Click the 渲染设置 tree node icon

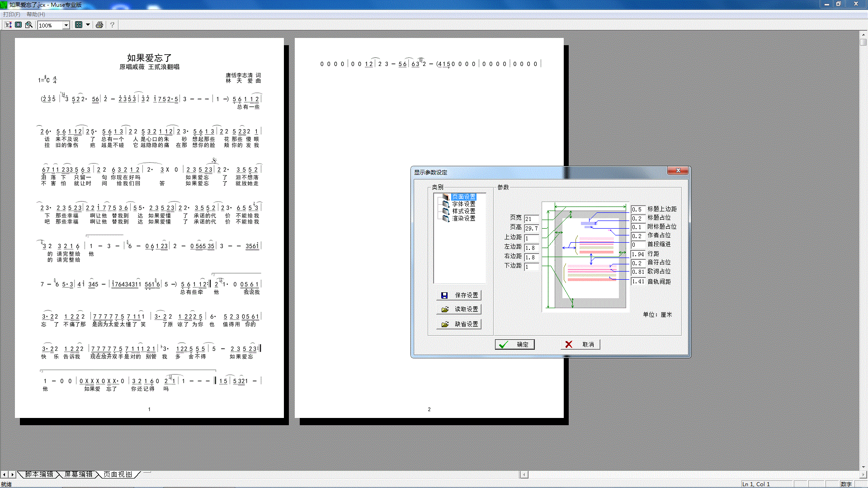[x=446, y=218]
